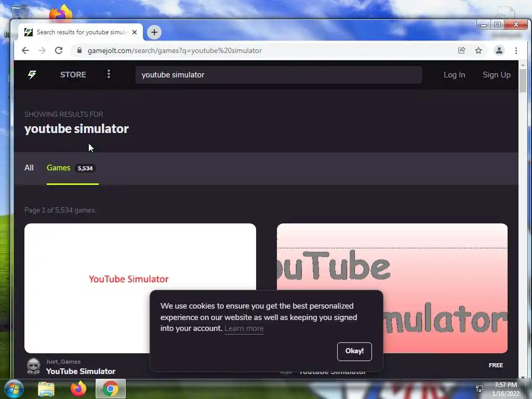Accept cookies with the Okay! button

354,351
